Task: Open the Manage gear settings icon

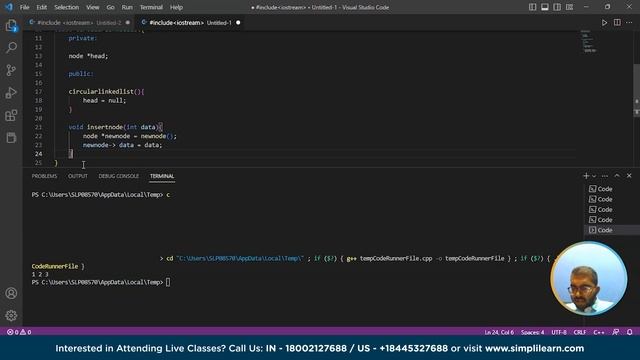Action: click(x=11, y=315)
